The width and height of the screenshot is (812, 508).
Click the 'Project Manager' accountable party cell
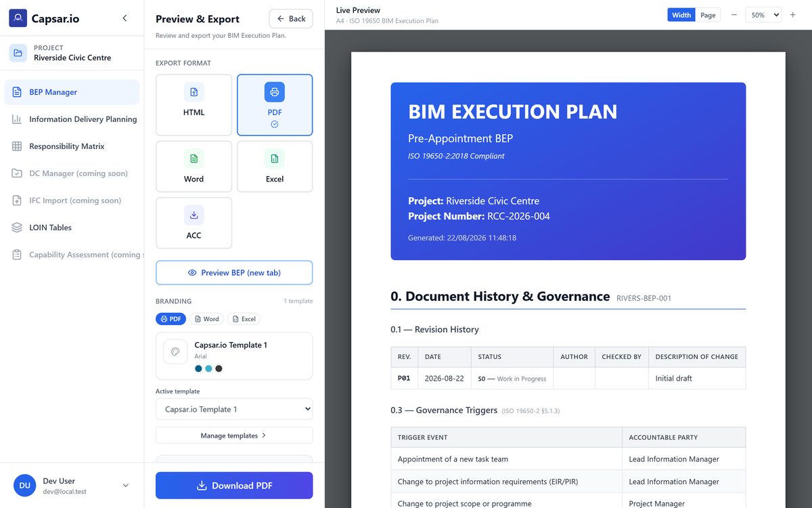[684, 503]
